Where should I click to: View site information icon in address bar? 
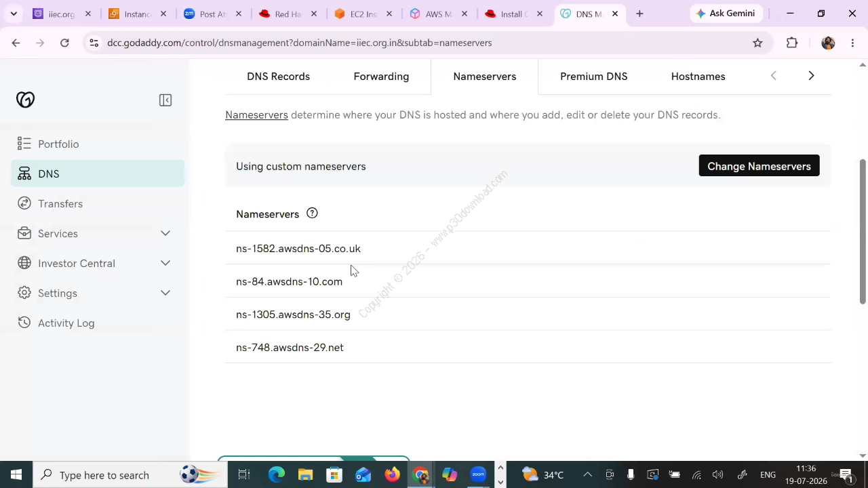[x=94, y=43]
